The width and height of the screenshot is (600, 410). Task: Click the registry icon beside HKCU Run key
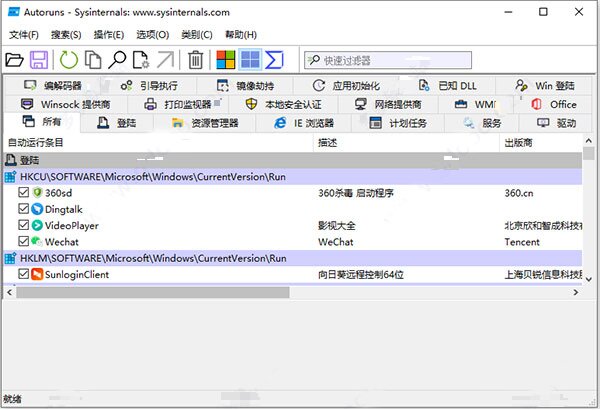tap(10, 177)
